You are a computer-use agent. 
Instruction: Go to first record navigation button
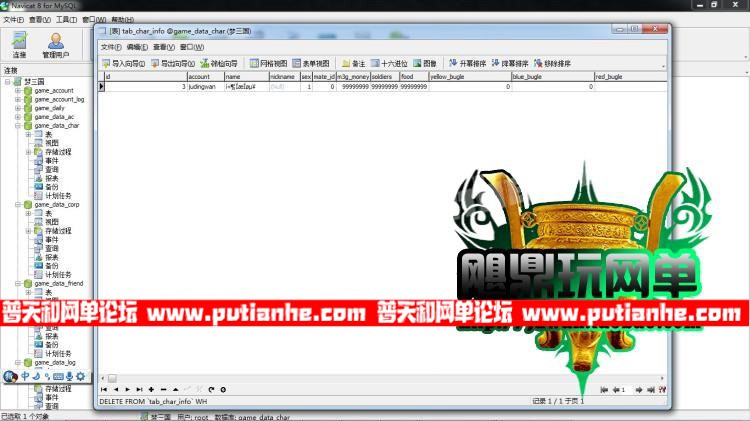(x=104, y=389)
